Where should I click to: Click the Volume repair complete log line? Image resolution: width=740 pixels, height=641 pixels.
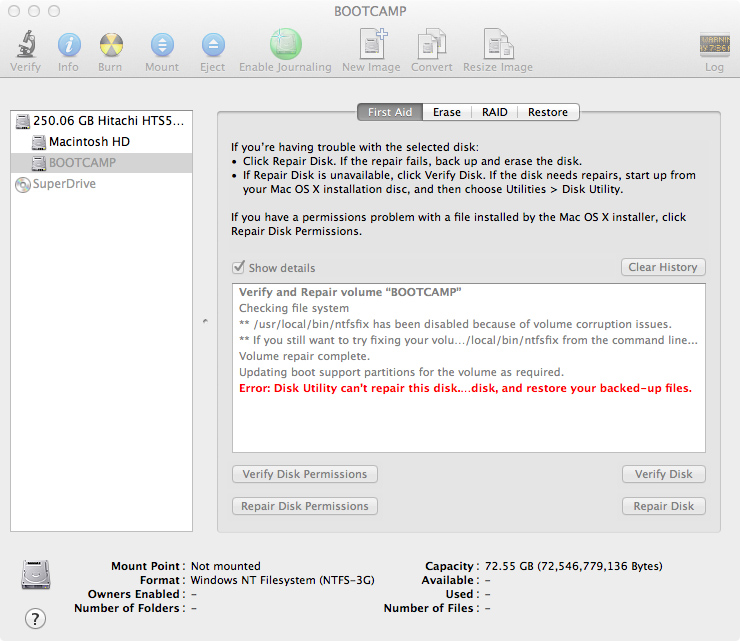304,356
